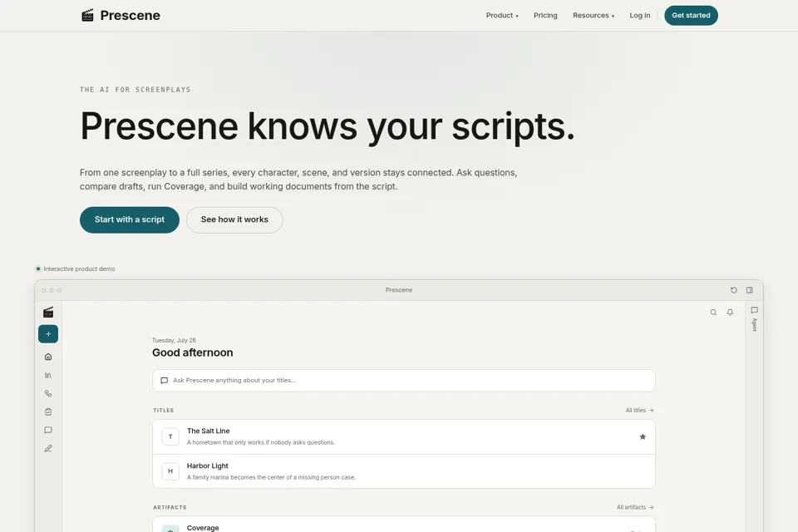This screenshot has height=532, width=798.
Task: Expand the Resources menu
Action: point(594,15)
